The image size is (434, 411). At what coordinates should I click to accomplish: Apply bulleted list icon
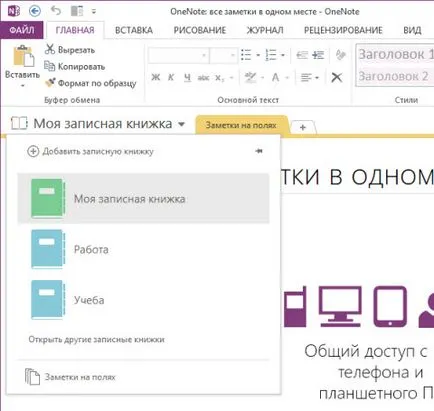246,55
